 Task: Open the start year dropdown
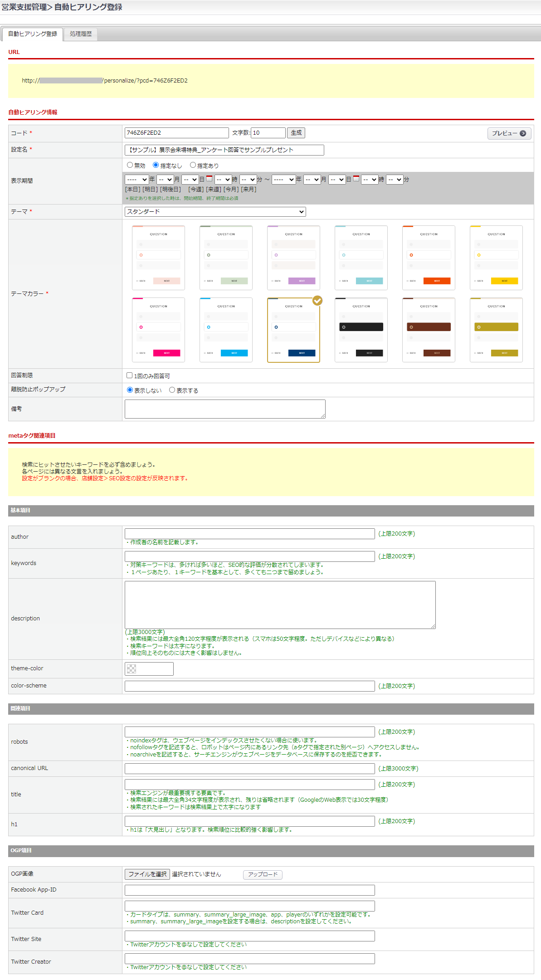[136, 180]
